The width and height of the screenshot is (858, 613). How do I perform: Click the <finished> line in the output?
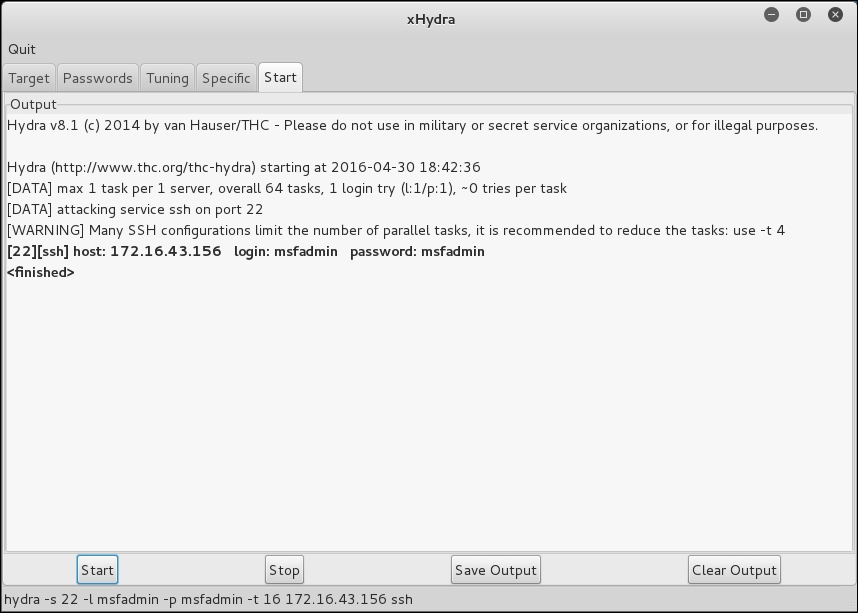(40, 272)
